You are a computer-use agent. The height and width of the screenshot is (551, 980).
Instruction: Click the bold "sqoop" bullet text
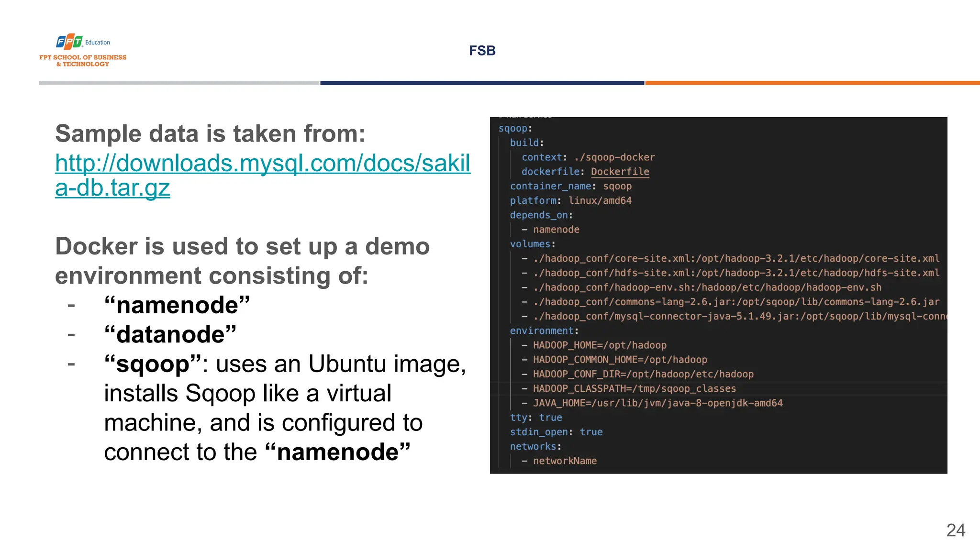click(153, 364)
